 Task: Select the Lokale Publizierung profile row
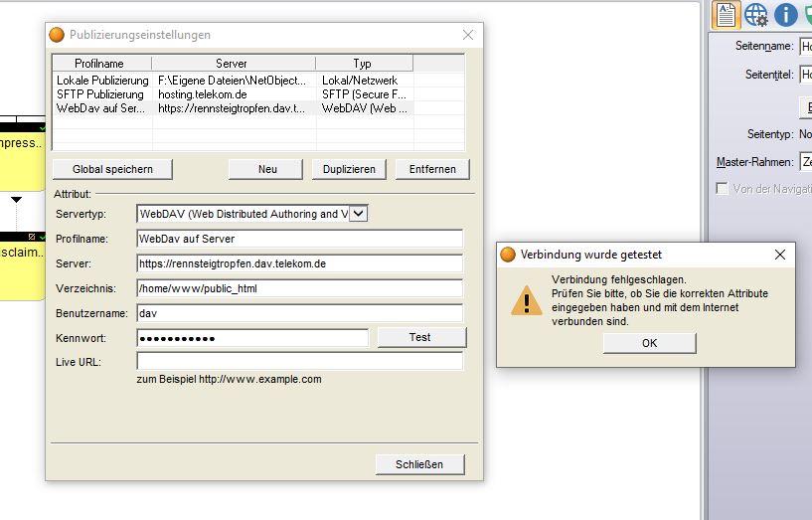(102, 80)
